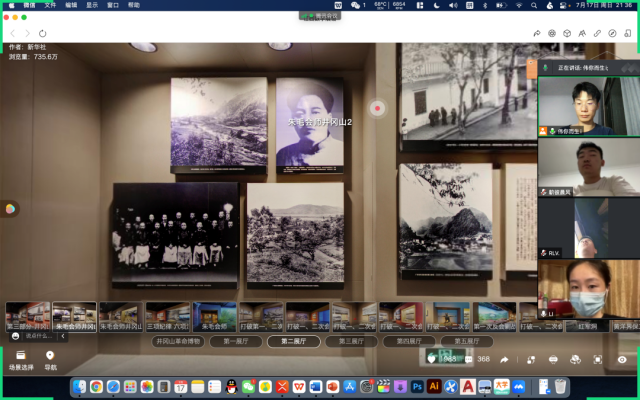Open 导航 navigation pin
Screen dimensions: 640x400
tap(50, 360)
